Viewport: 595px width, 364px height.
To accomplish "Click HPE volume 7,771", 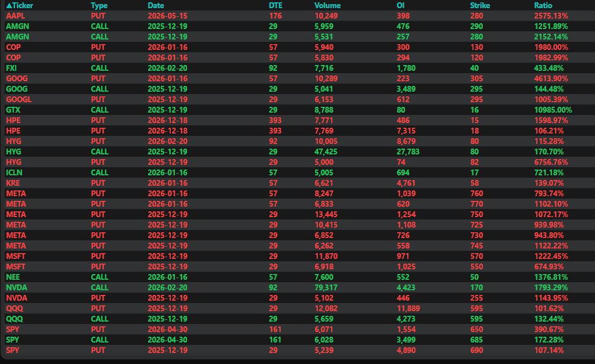I will pos(324,120).
